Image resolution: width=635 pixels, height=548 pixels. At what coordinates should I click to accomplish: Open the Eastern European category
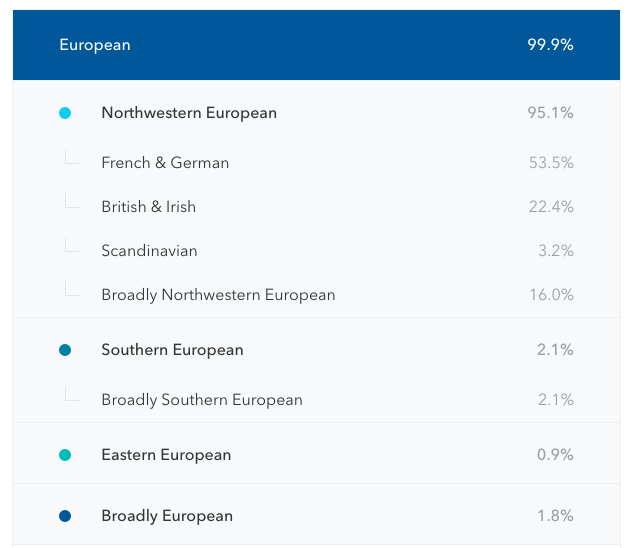(166, 455)
